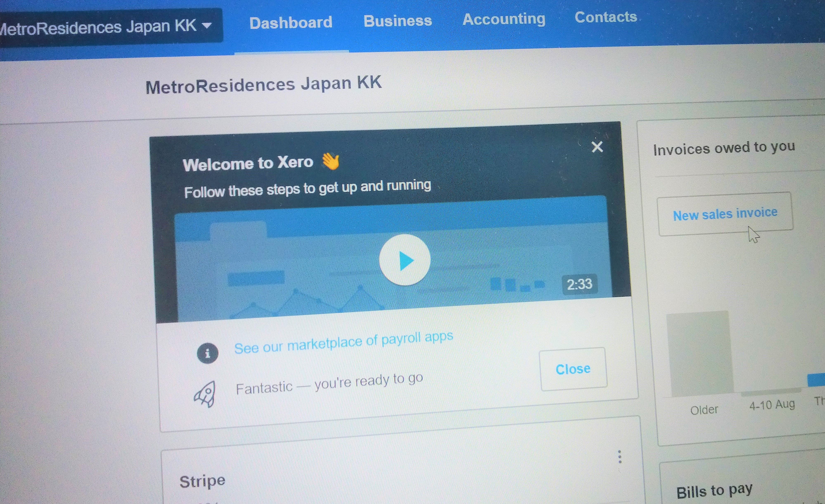Click the info icon beside payroll apps

click(207, 353)
